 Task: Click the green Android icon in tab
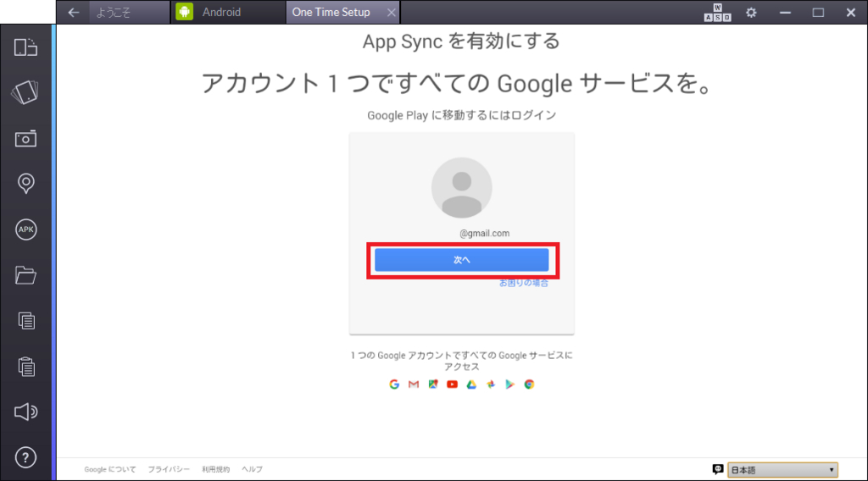(x=184, y=12)
